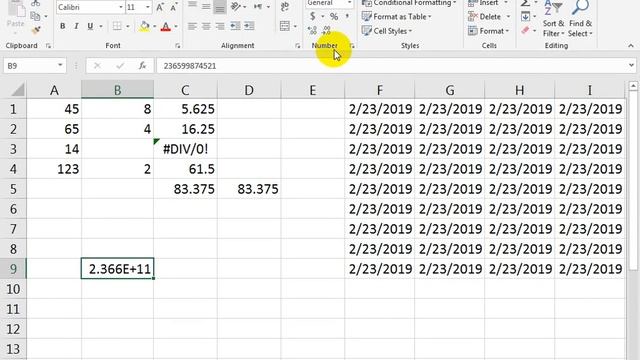
Task: Expand the Name Box dropdown arrow
Action: 60,65
